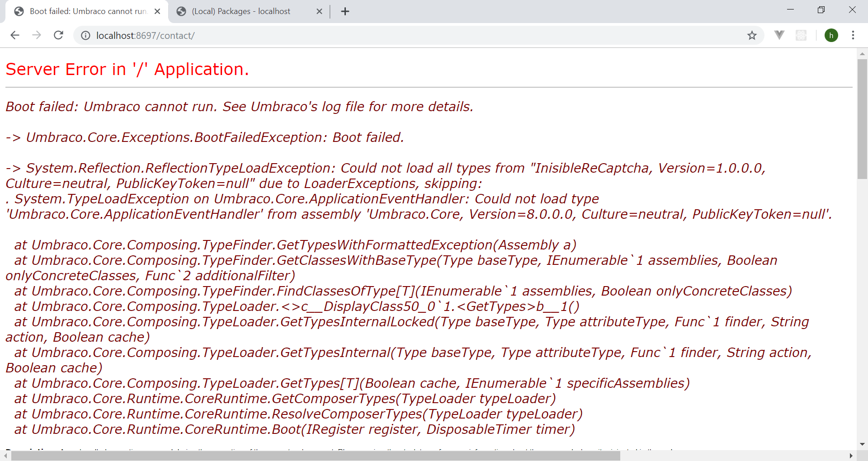The height and width of the screenshot is (461, 868).
Task: Switch to 'Boot failed: Umbraco cannot run' tab
Action: pos(87,11)
